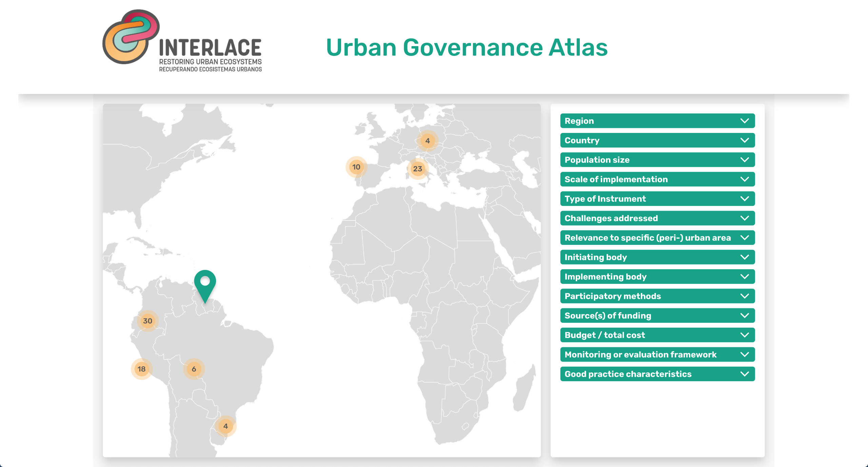Expand the Region filter
The width and height of the screenshot is (868, 467).
click(x=657, y=121)
